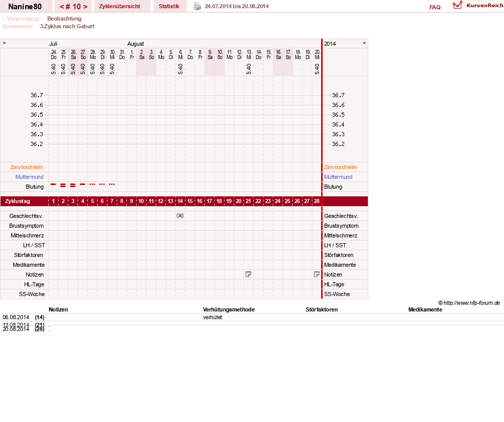This screenshot has width=504, height=422.
Task: Click the printer icon
Action: coord(197,7)
